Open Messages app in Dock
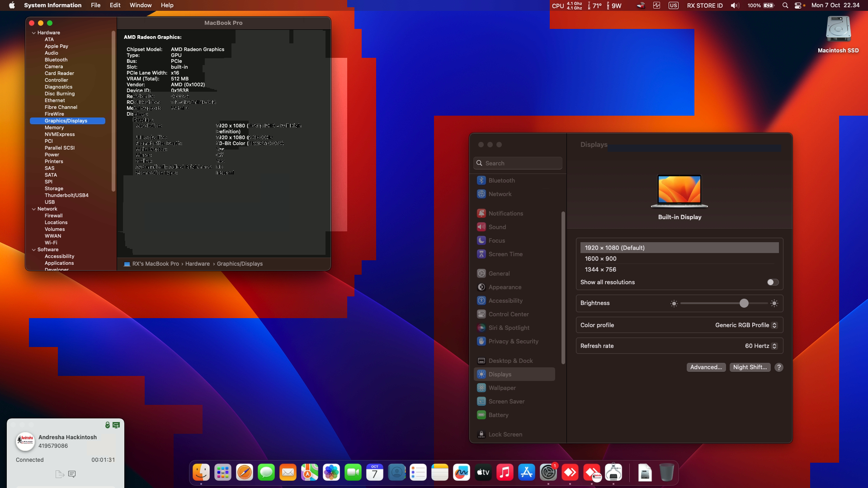The image size is (868, 488). 266,473
